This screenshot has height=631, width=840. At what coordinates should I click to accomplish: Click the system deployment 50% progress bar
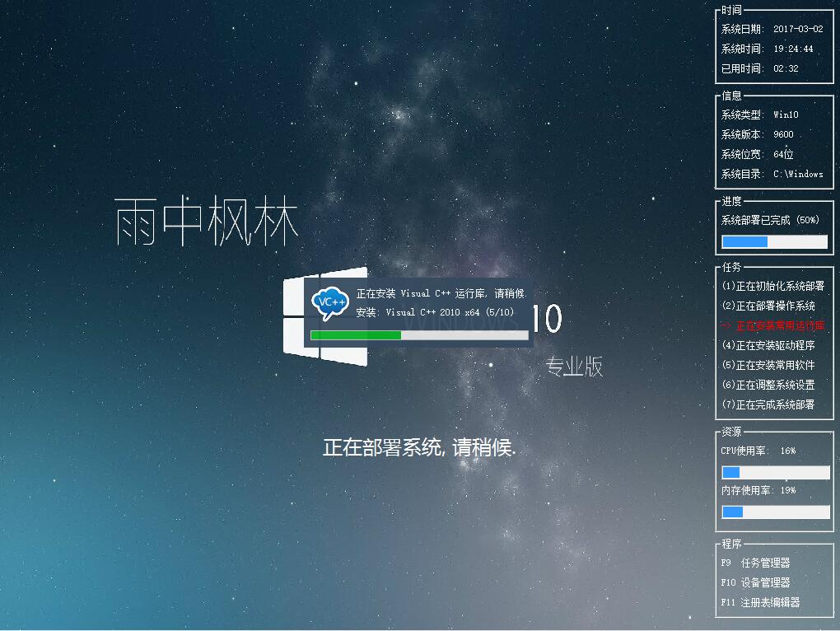click(774, 242)
